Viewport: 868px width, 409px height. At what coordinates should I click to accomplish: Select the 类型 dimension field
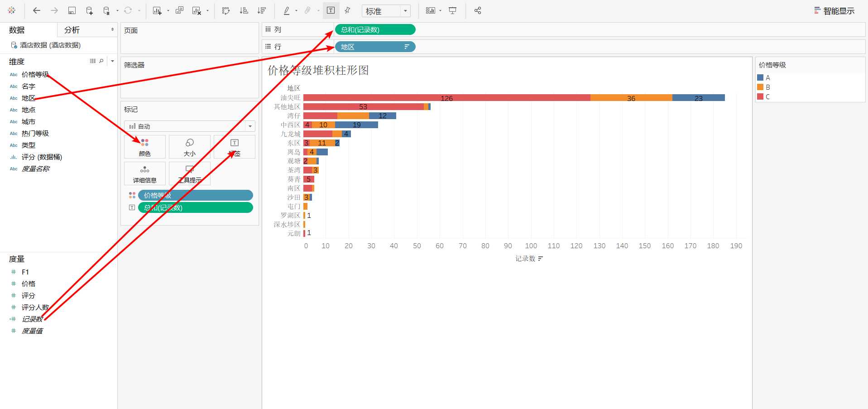pyautogui.click(x=29, y=145)
